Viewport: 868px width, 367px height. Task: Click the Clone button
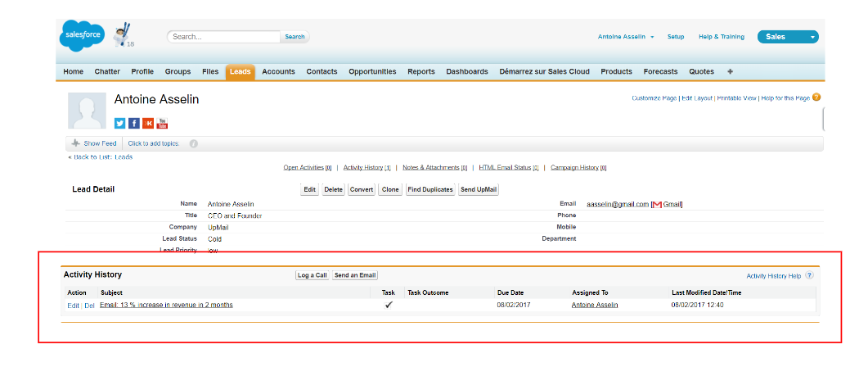pyautogui.click(x=390, y=189)
